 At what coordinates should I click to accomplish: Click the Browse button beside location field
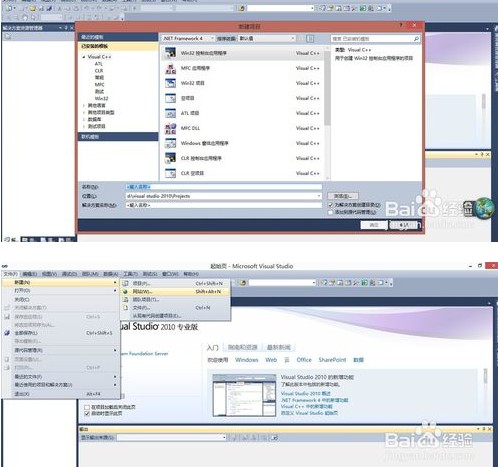343,196
